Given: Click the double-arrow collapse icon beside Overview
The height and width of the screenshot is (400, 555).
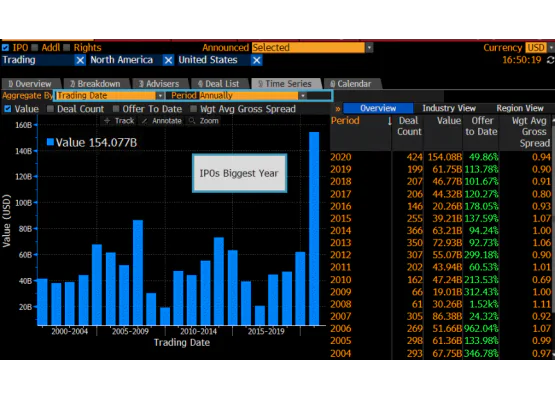Looking at the screenshot, I should tap(338, 109).
